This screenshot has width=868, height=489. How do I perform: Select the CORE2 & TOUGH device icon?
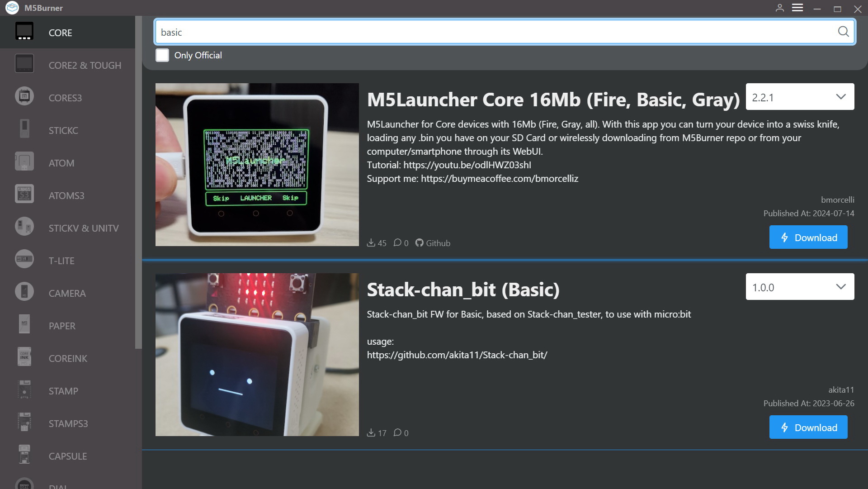[24, 64]
